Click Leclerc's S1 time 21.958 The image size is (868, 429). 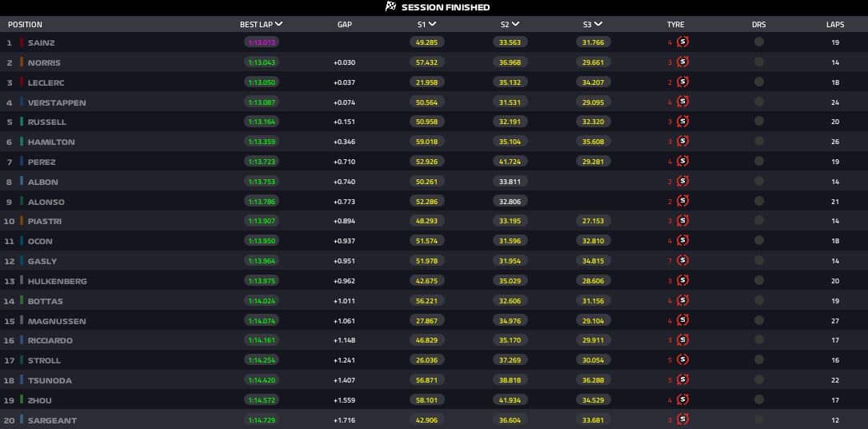427,82
